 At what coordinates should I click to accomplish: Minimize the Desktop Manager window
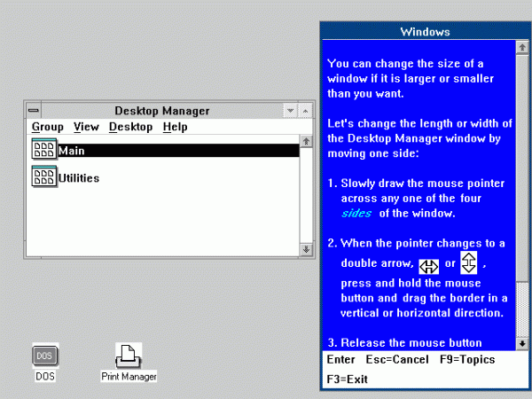click(x=290, y=111)
